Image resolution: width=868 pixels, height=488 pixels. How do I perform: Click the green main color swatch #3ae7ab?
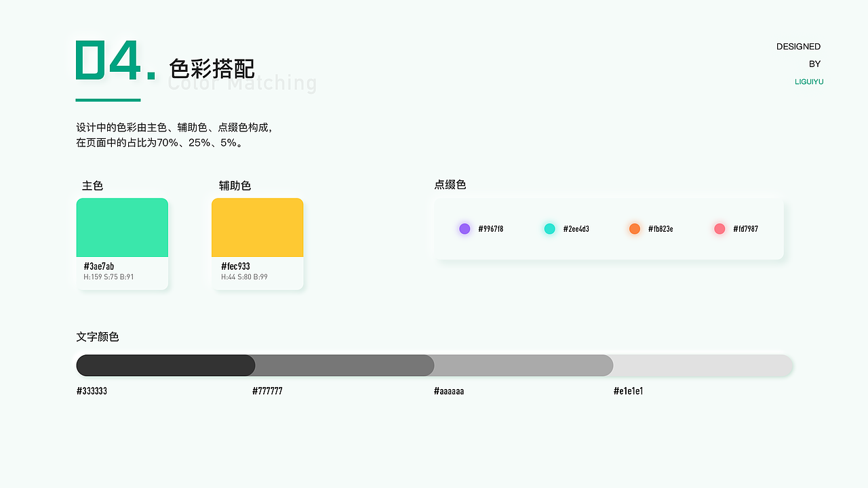[x=122, y=228]
